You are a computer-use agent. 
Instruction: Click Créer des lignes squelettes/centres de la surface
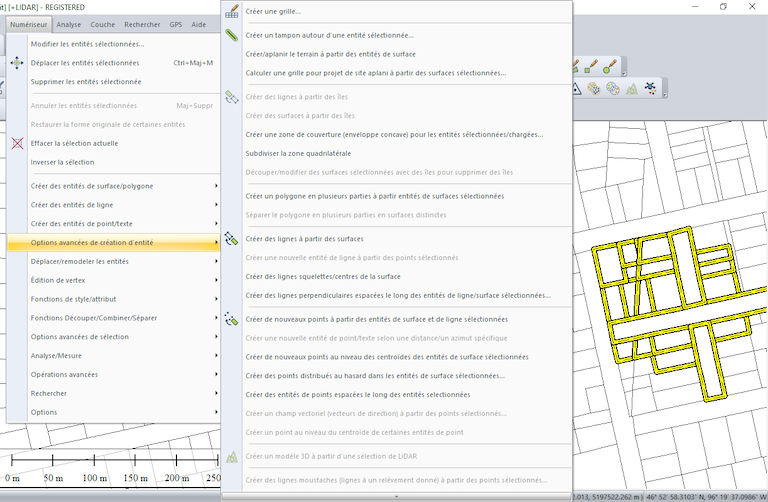[x=323, y=277]
